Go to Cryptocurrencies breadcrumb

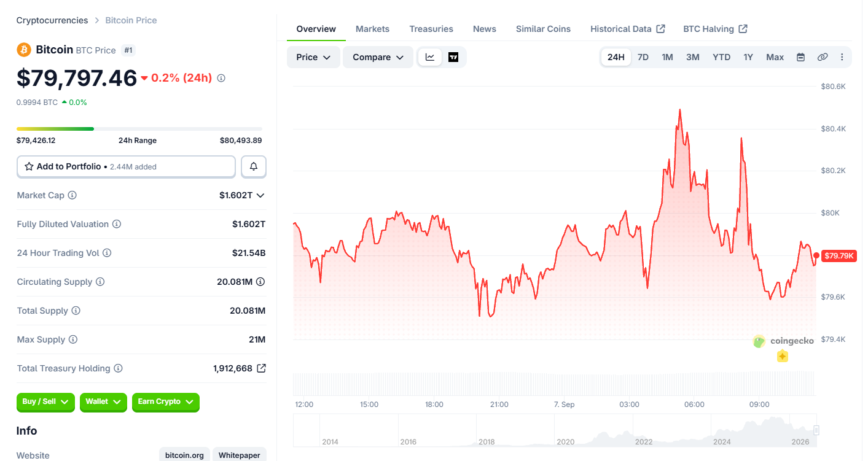(x=52, y=20)
